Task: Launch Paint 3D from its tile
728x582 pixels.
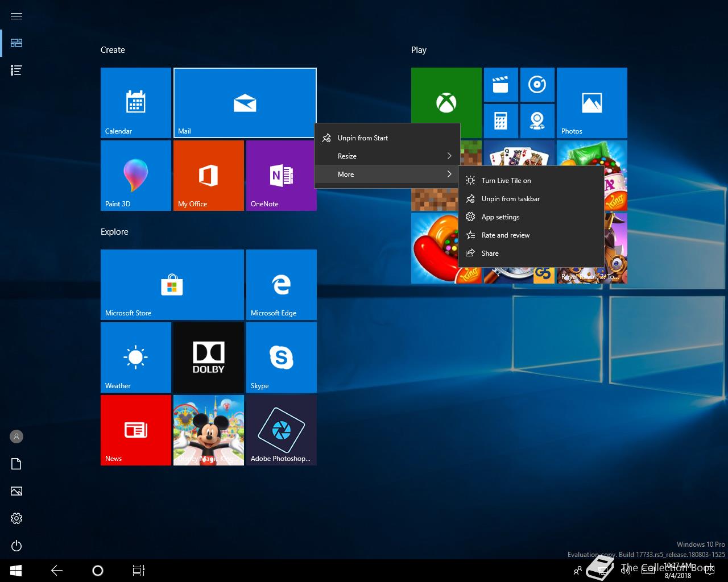Action: (x=136, y=176)
